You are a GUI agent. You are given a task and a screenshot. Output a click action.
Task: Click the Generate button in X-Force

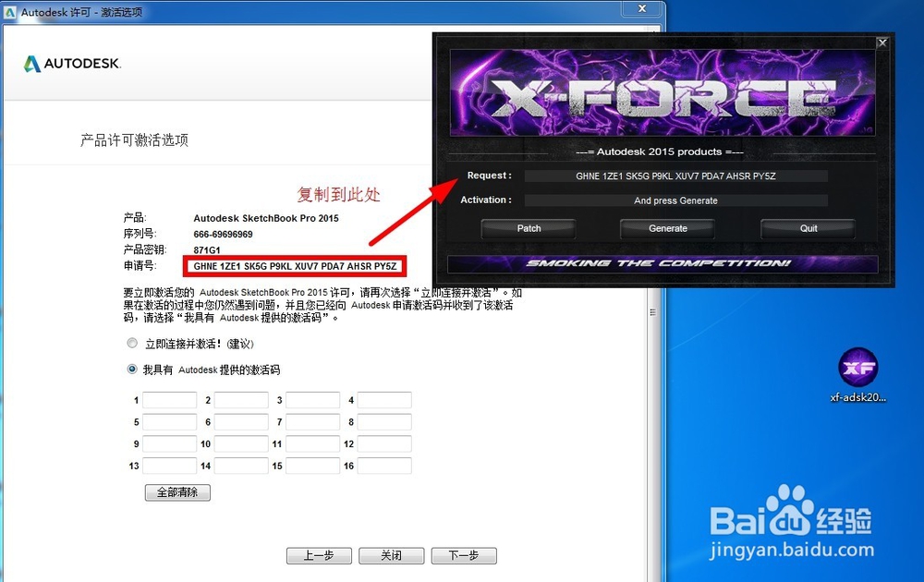coord(668,228)
